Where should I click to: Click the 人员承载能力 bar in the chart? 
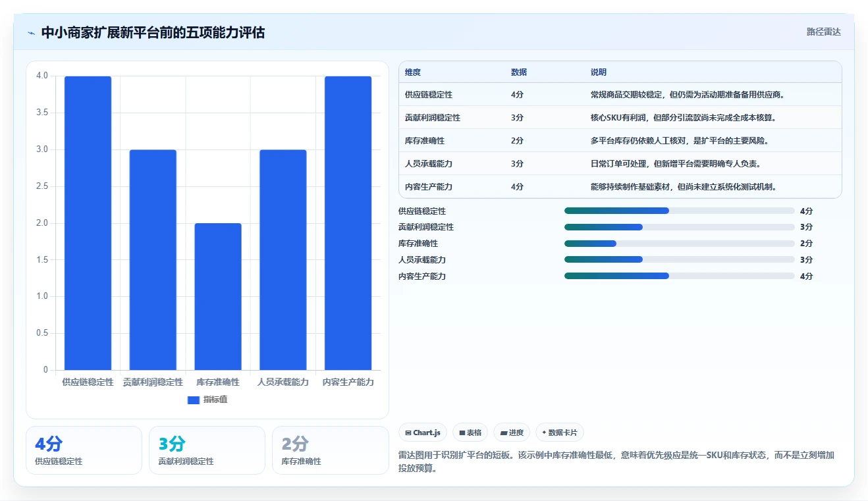point(283,260)
